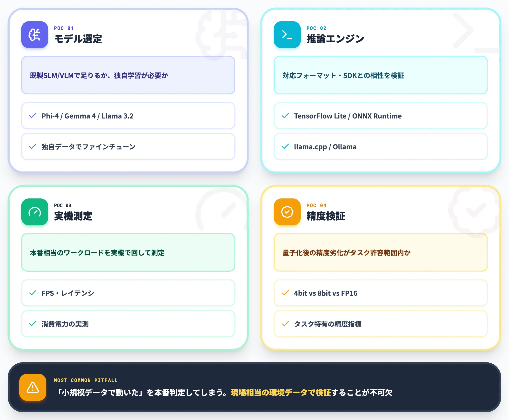This screenshot has width=509, height=420.
Task: Click the orange verified badge icon for POC 04
Action: [287, 212]
